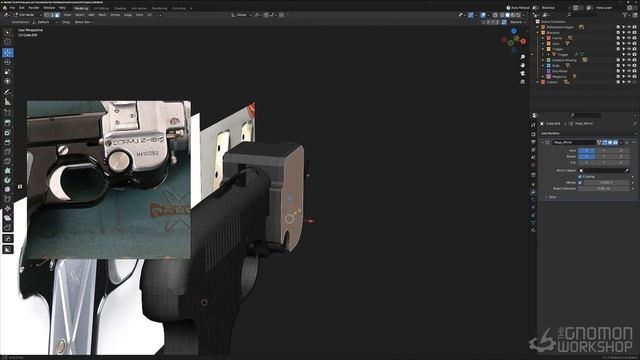Viewport: 640px width, 360px height.
Task: Toggle mirror Axis X button
Action: point(587,151)
